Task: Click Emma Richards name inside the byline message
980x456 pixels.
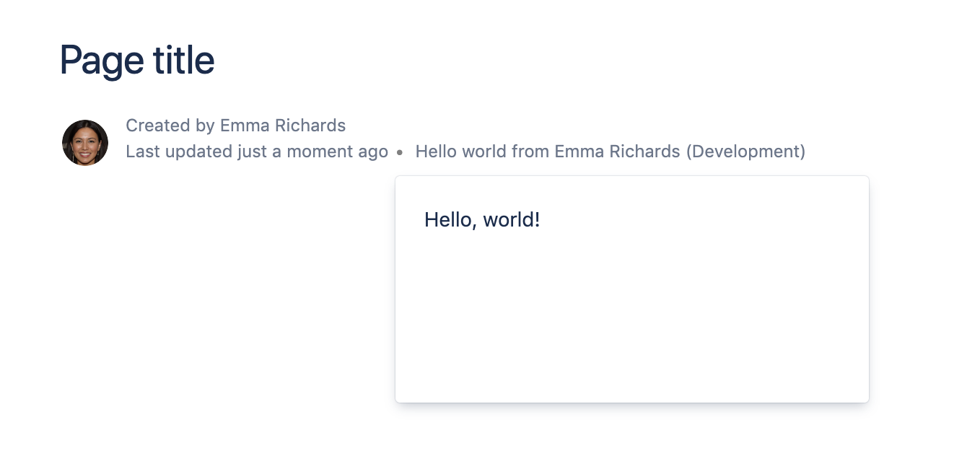Action: 618,152
